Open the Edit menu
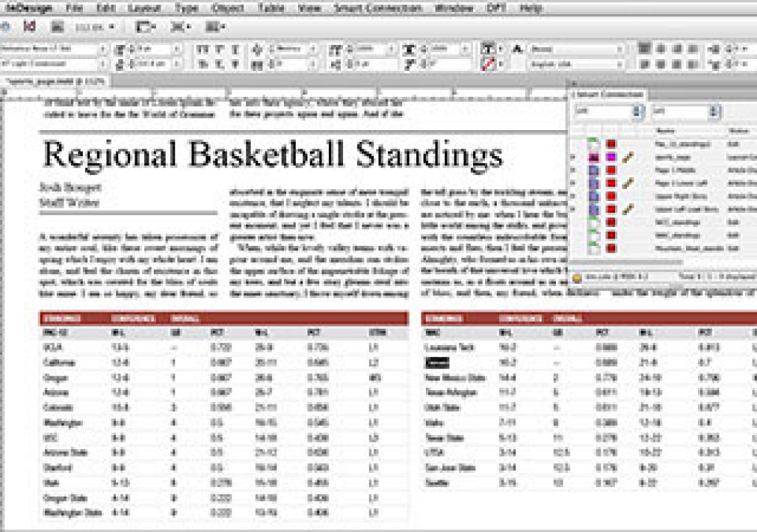Viewport: 757px width, 532px height. click(x=106, y=7)
